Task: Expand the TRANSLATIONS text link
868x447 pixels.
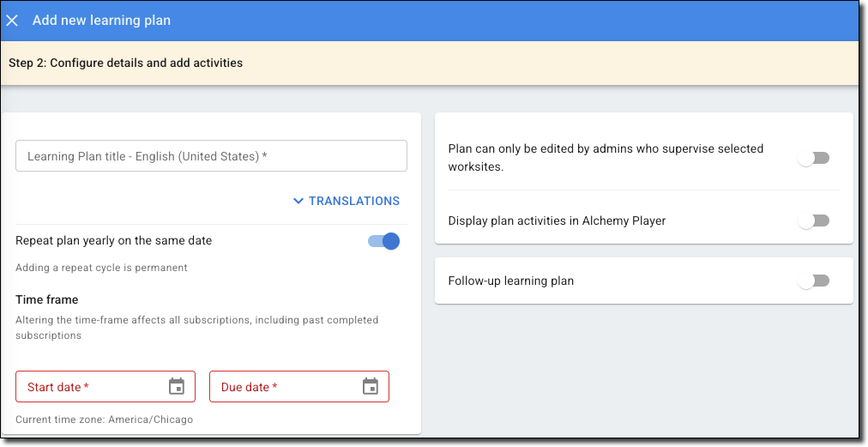Action: coord(353,201)
